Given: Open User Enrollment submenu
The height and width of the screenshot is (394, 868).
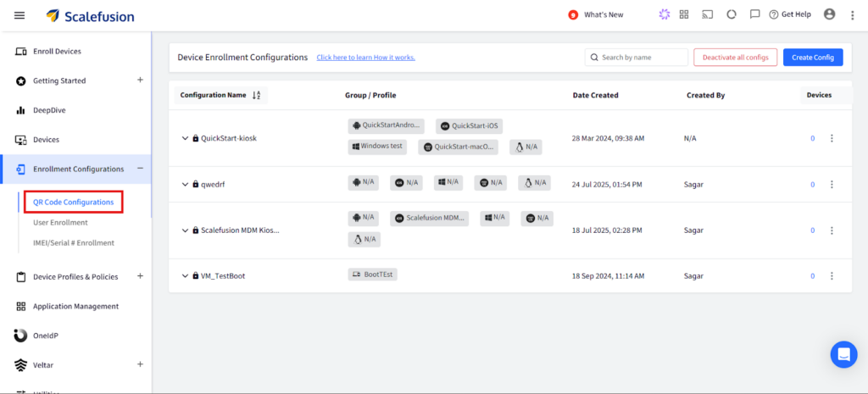Looking at the screenshot, I should pyautogui.click(x=60, y=223).
